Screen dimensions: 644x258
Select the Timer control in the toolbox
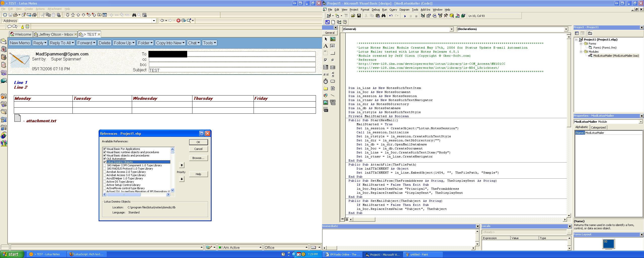click(326, 81)
